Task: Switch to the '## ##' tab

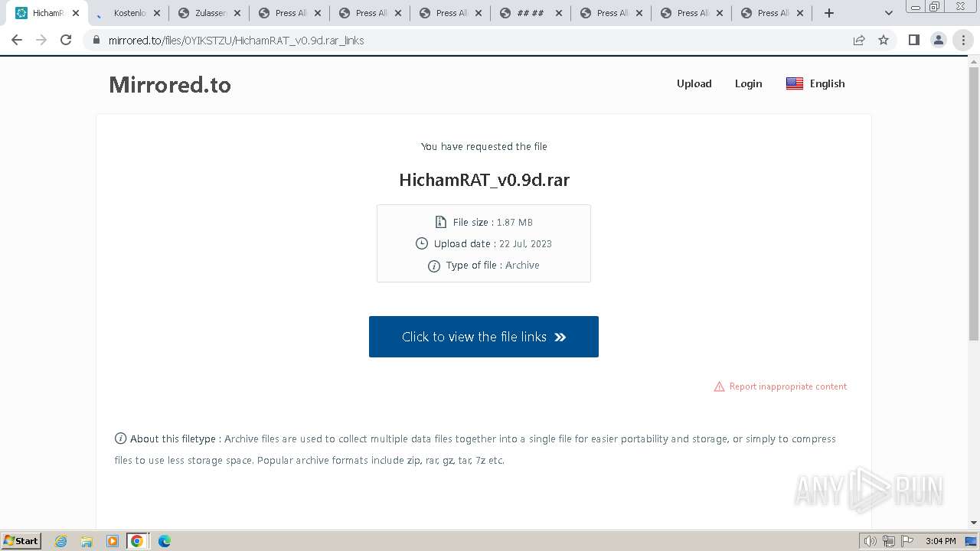Action: click(x=530, y=13)
